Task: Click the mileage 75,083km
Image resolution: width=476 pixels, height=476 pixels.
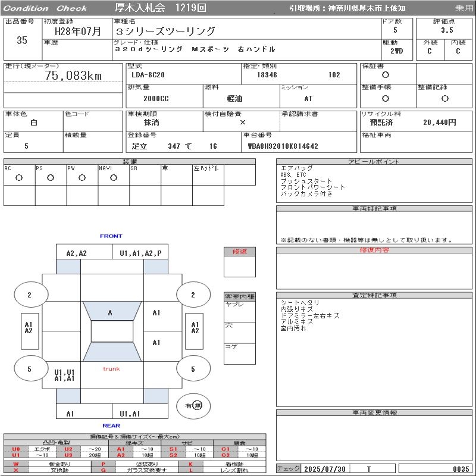Action: [x=73, y=76]
